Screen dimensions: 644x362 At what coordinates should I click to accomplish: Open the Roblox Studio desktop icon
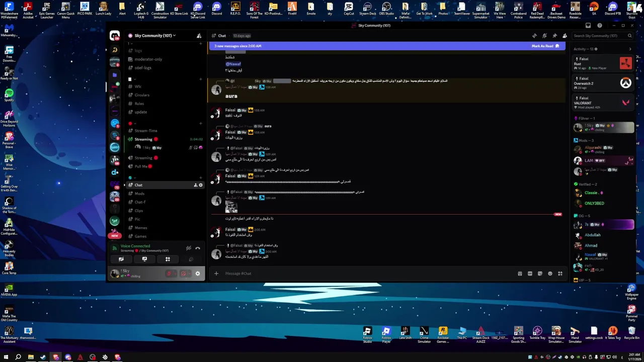click(367, 334)
